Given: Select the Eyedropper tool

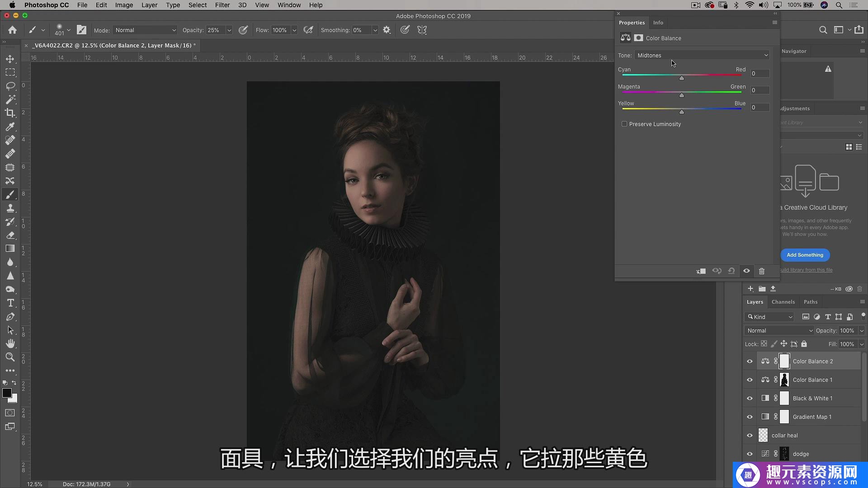Looking at the screenshot, I should [10, 127].
